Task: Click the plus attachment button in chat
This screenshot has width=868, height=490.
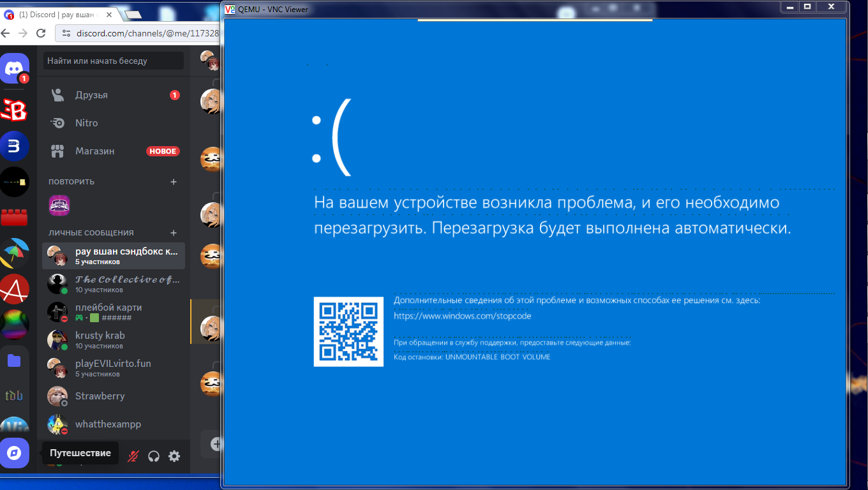Action: pos(217,444)
